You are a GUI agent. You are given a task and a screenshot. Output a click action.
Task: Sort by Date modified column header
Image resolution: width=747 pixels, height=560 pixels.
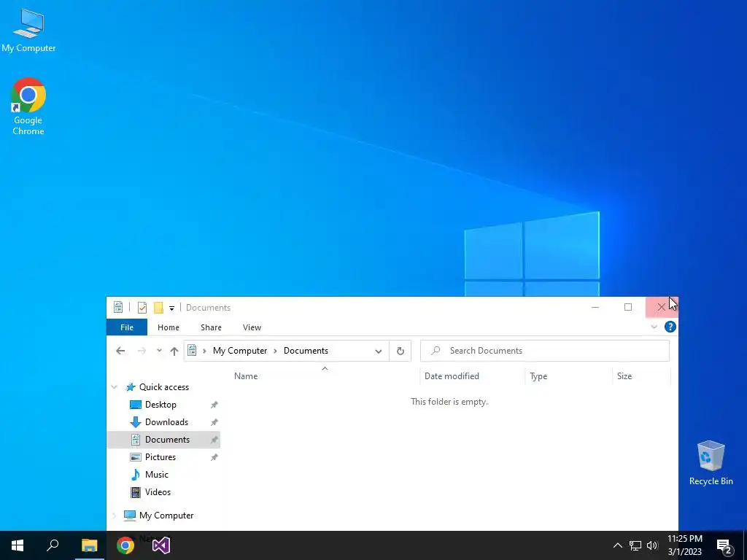[x=452, y=376]
